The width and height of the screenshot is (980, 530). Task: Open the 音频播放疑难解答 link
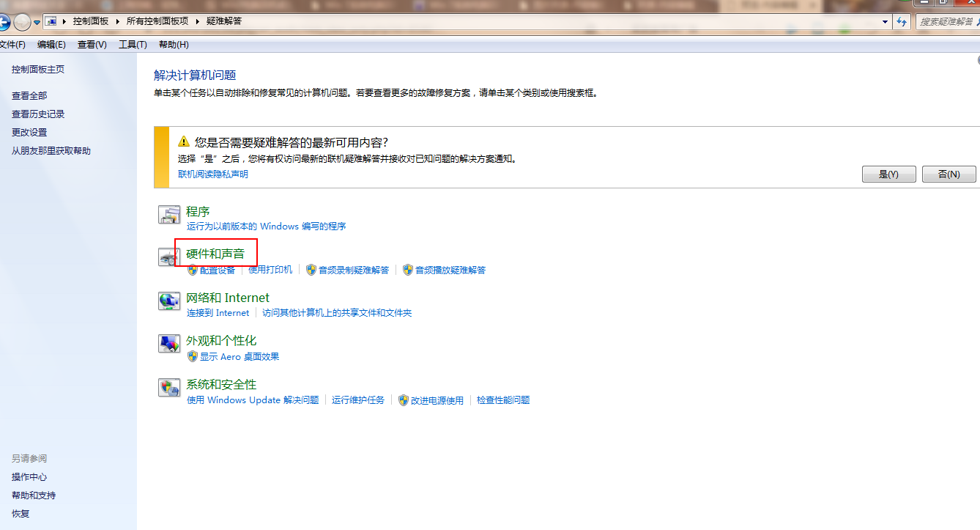(x=450, y=270)
